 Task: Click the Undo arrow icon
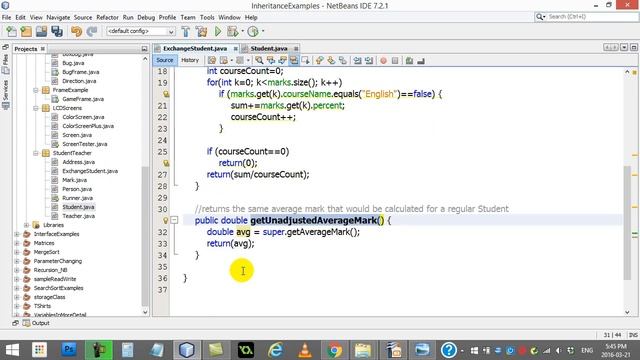pos(76,31)
